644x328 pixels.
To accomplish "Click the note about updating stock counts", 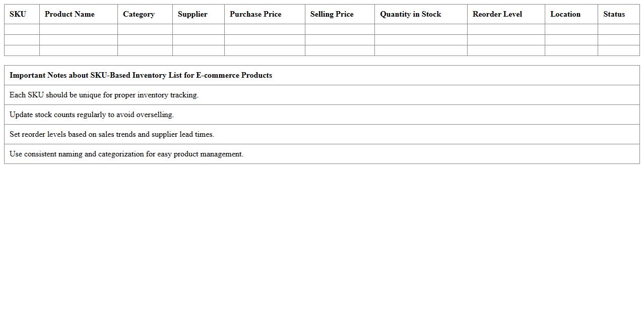I will coord(92,115).
